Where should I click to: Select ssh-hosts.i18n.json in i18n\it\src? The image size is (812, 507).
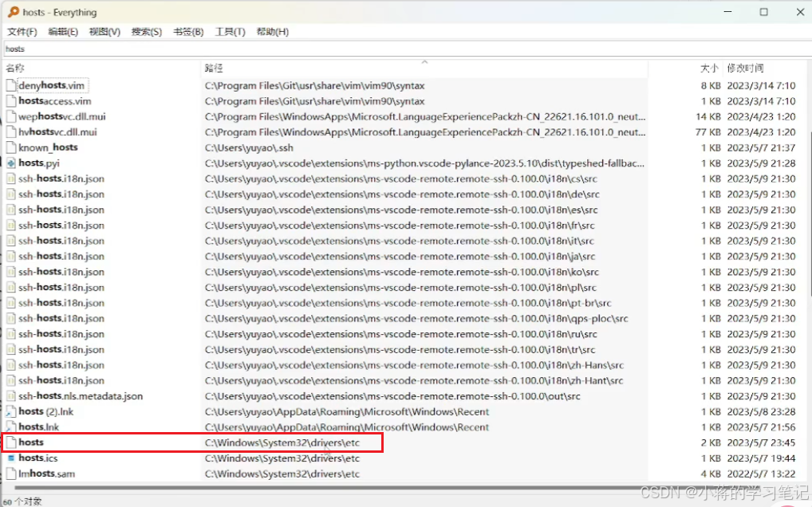(61, 241)
